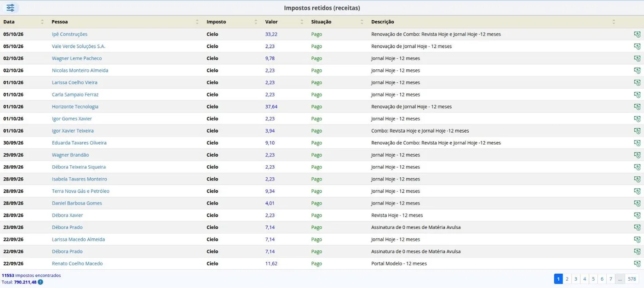Viewport: 644px width, 288px height.
Task: Click receipt icon for Ipê Construções row
Action: tap(637, 34)
